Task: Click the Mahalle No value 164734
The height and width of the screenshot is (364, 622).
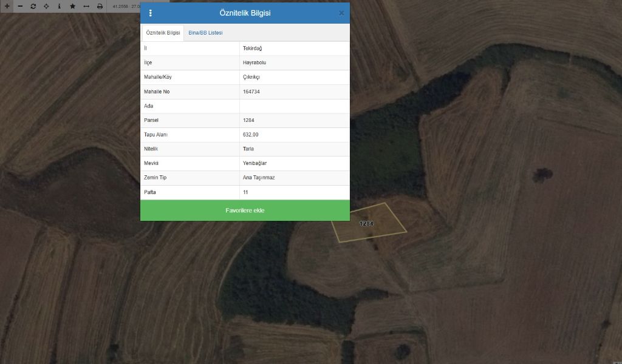Action: 251,92
